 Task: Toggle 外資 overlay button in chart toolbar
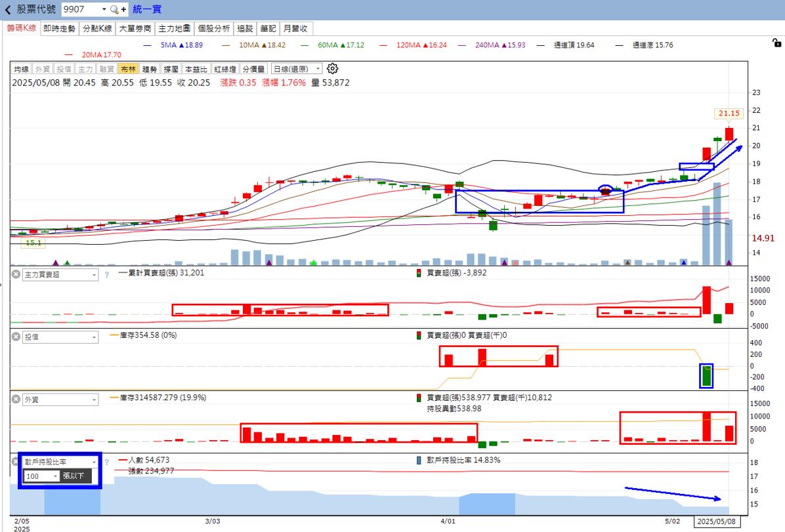click(43, 69)
